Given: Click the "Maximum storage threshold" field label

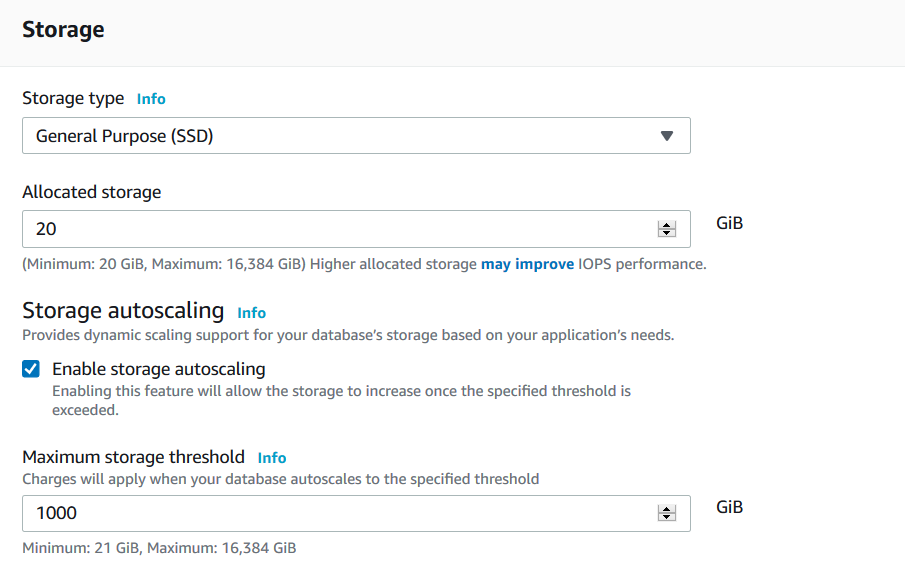Looking at the screenshot, I should [x=133, y=457].
